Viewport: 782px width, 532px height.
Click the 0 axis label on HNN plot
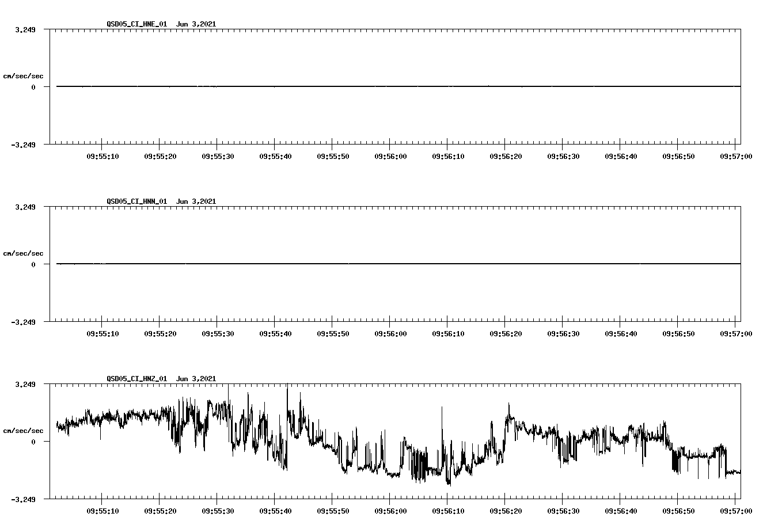pyautogui.click(x=33, y=264)
